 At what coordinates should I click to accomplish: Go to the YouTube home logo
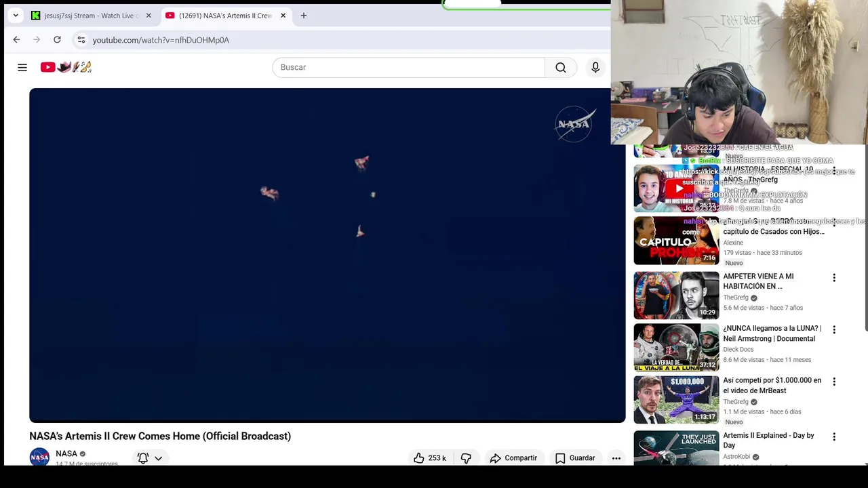pyautogui.click(x=66, y=67)
